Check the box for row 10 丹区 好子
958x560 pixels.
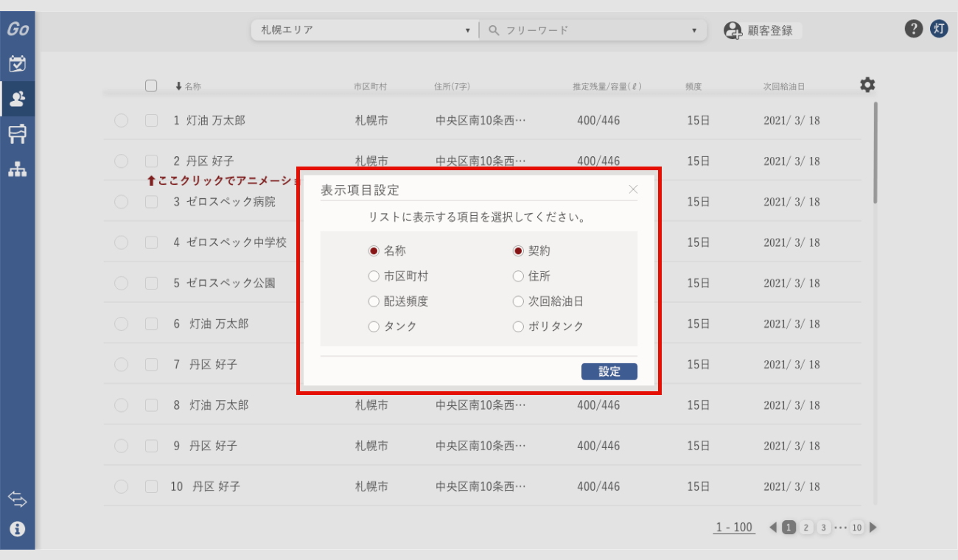pos(151,486)
